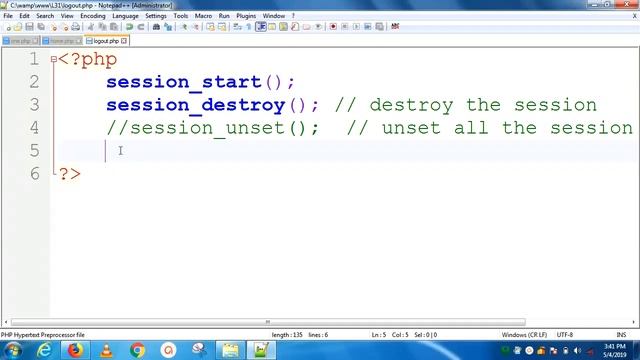
Task: Switch to the home.php tab
Action: click(x=62, y=41)
